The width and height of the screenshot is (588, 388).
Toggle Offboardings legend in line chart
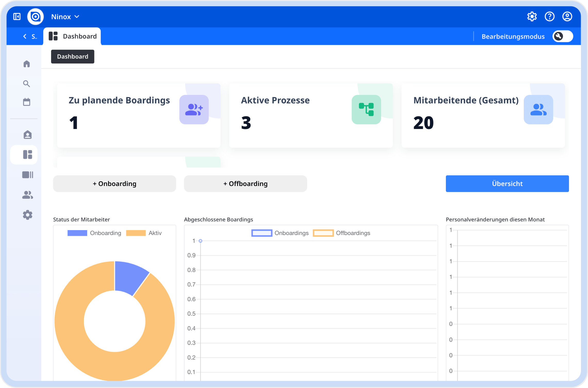click(353, 233)
